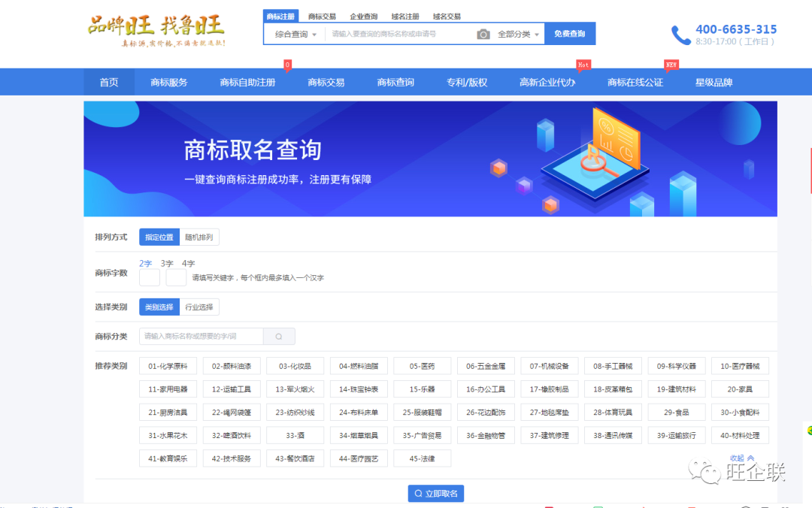Screen dimensions: 812x508
Task: Click the Hot badge above 高新企业代办
Action: [583, 65]
